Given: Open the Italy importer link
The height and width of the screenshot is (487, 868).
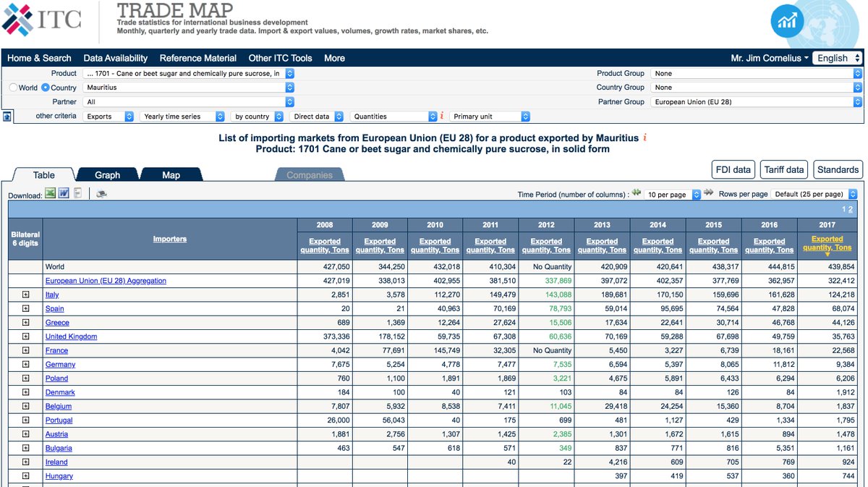Looking at the screenshot, I should pyautogui.click(x=52, y=295).
